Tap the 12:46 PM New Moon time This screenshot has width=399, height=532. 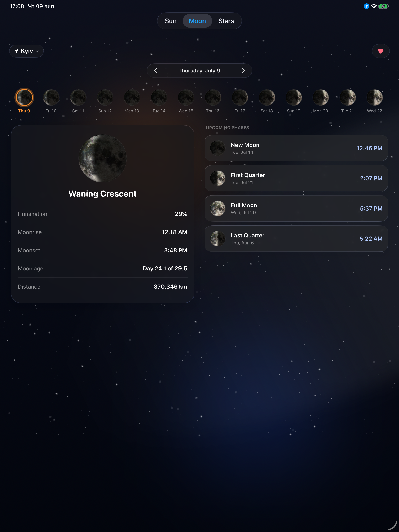[369, 148]
